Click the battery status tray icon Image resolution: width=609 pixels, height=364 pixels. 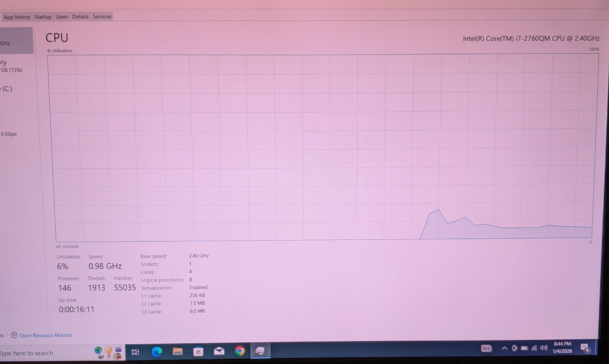pyautogui.click(x=524, y=348)
